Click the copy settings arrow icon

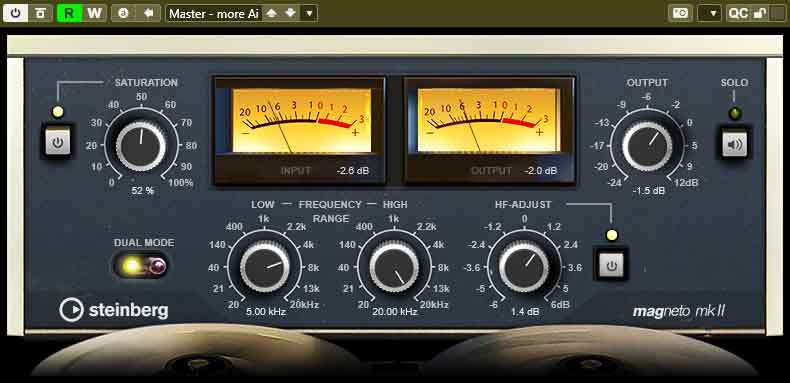(149, 13)
